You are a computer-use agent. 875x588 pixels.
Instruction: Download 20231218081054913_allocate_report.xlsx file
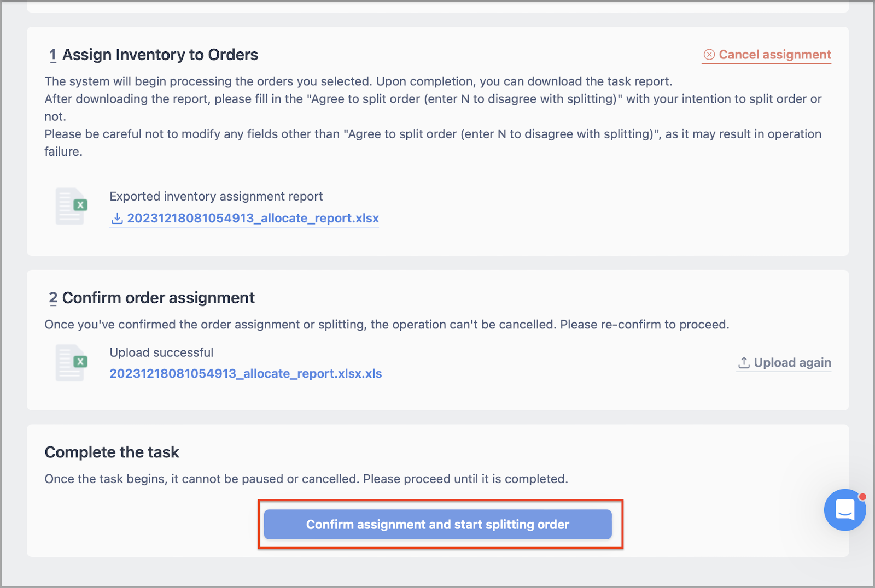point(253,219)
